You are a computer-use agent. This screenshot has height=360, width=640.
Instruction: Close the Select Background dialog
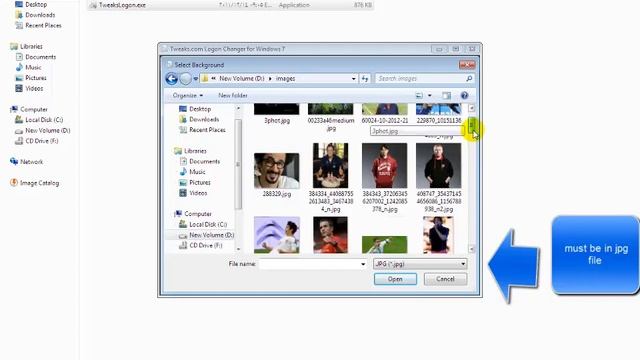(x=467, y=65)
